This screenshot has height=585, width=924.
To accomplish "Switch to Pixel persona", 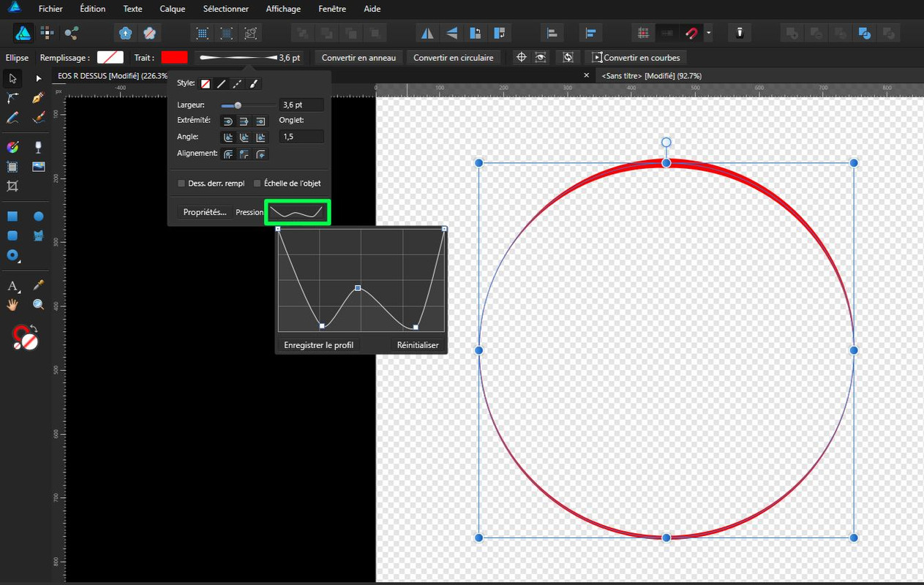I will [48, 33].
